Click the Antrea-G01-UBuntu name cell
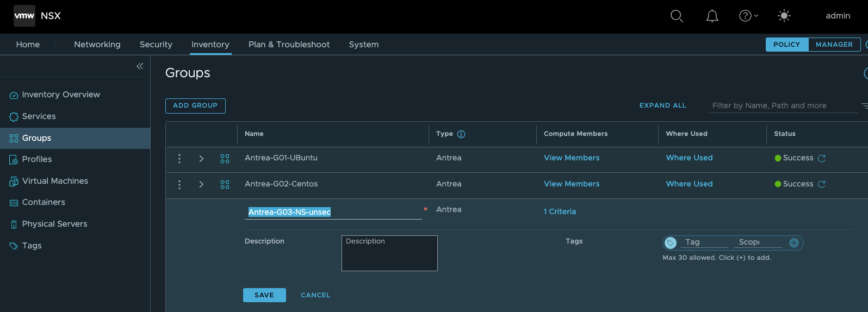The width and height of the screenshot is (868, 312). 281,158
